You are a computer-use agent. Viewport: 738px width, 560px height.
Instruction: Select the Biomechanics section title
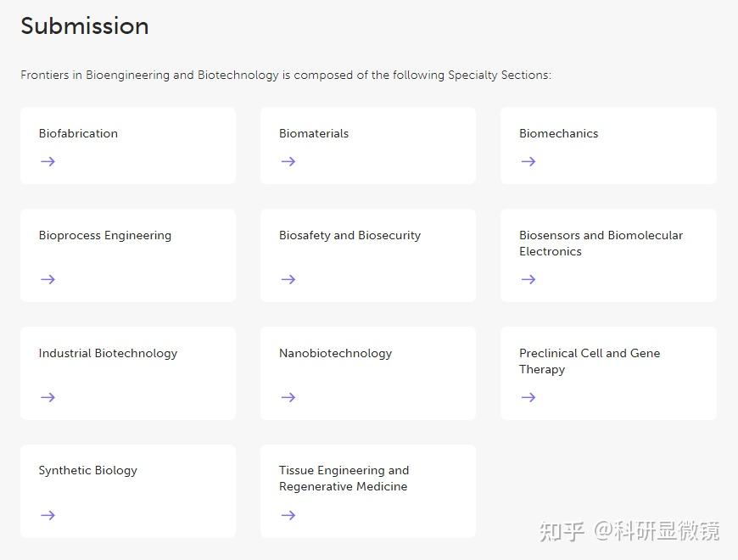point(558,133)
